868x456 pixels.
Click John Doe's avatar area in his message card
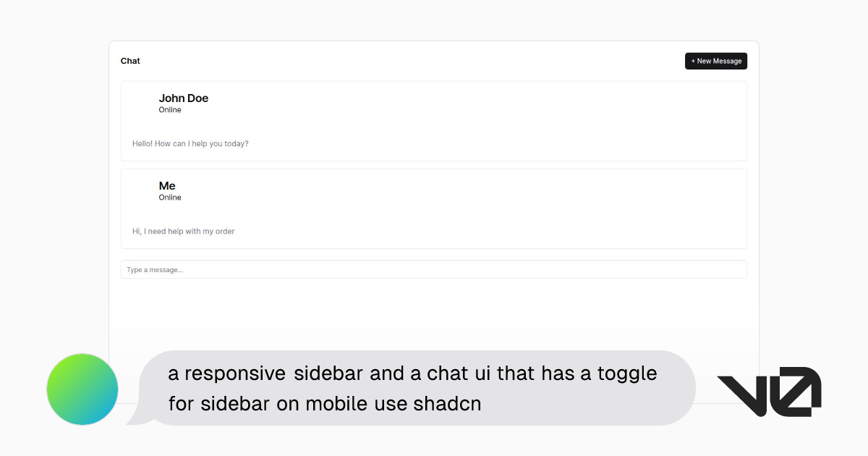(144, 103)
